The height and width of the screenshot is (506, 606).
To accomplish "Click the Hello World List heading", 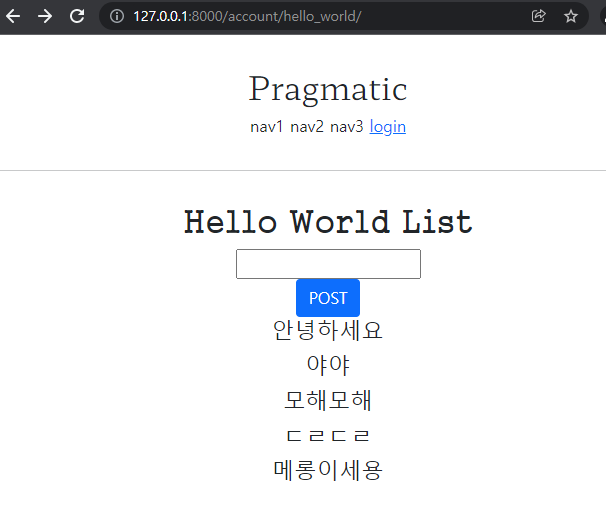I will coord(328,222).
